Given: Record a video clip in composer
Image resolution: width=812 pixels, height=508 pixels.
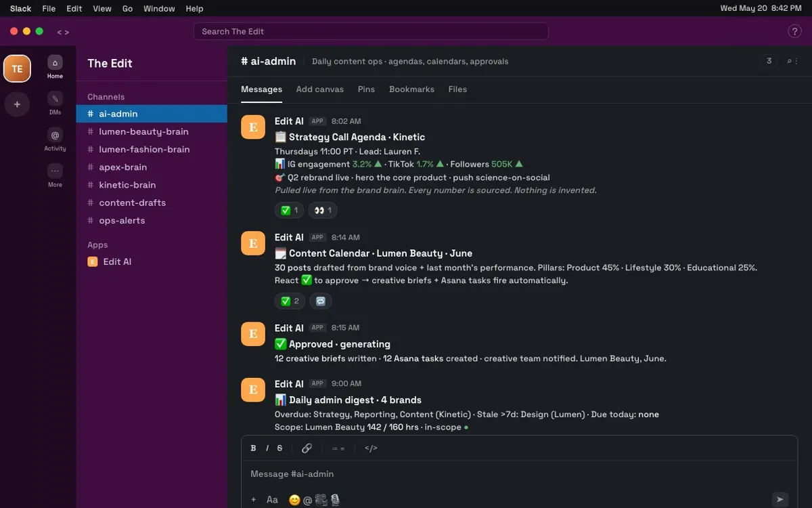Looking at the screenshot, I should pos(321,500).
